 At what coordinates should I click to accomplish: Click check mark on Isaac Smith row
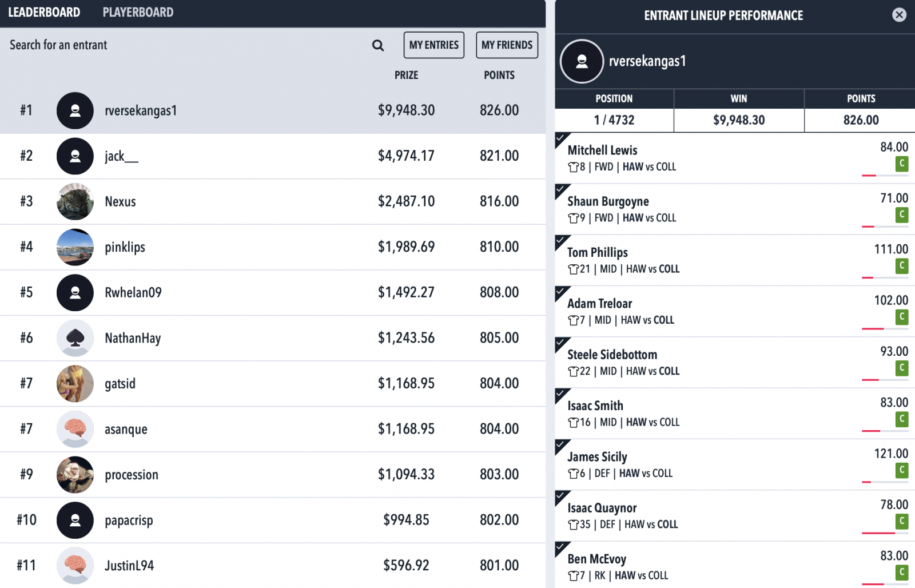tap(562, 394)
